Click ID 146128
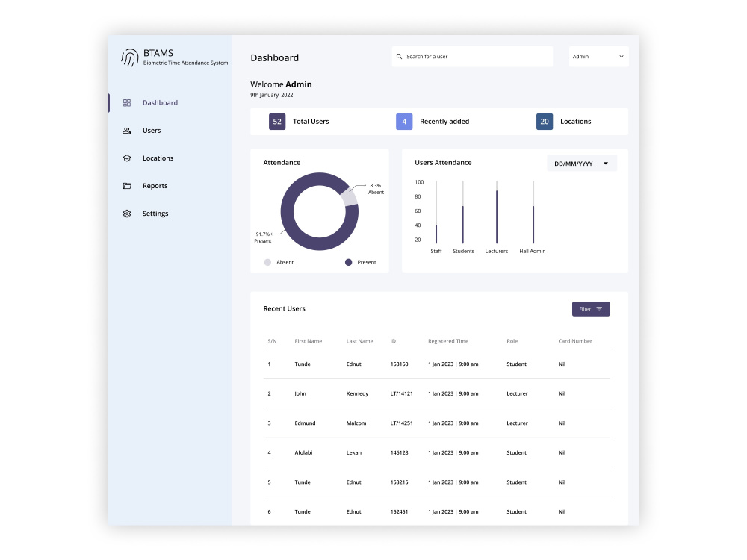The width and height of the screenshot is (747, 560). click(399, 453)
